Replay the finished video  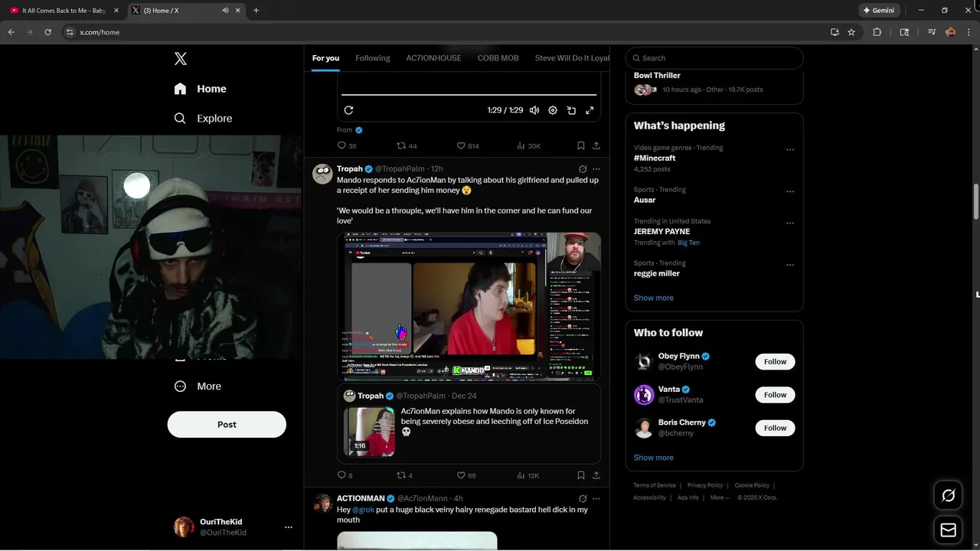click(x=348, y=110)
